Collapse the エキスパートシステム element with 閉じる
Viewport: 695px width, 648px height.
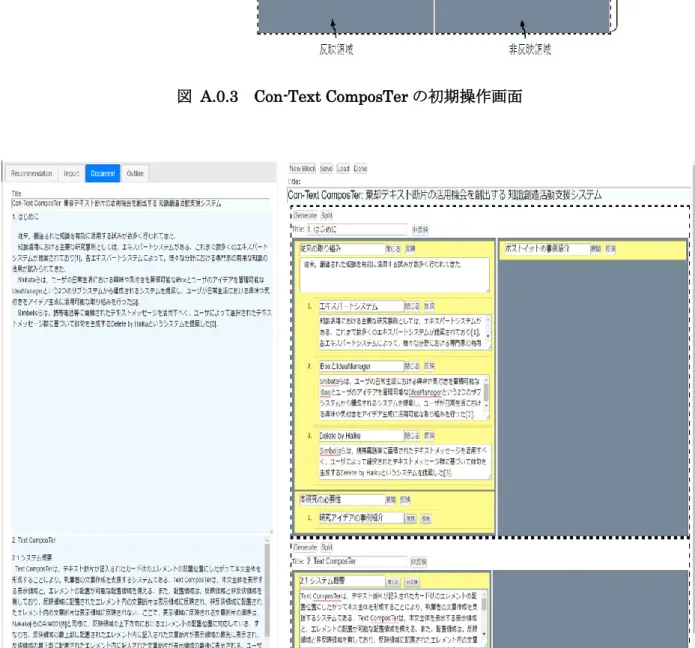412,306
